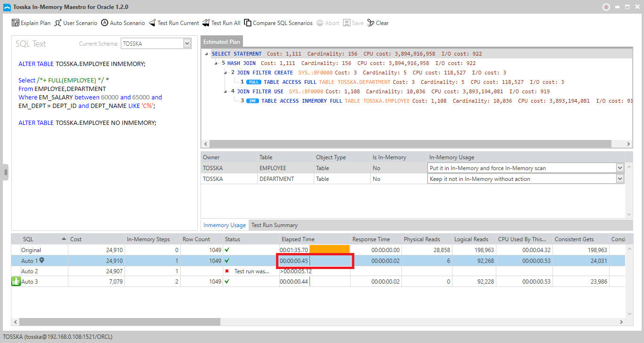Click the left panel collapse handle
Screen dimensions: 644x343
point(6,172)
